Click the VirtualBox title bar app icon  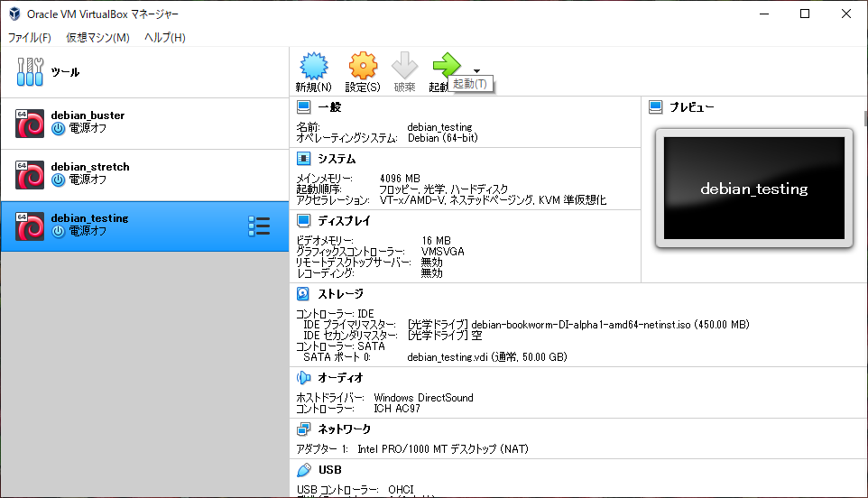14,14
